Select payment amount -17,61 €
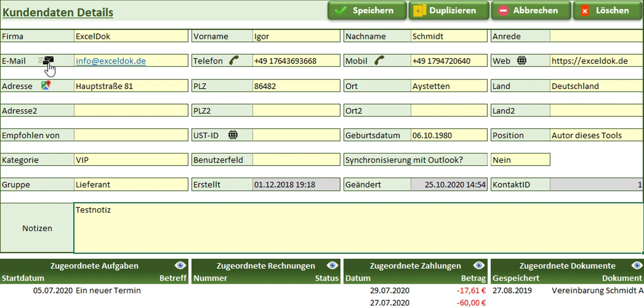Viewport: 644px width, 307px height. pos(471,291)
